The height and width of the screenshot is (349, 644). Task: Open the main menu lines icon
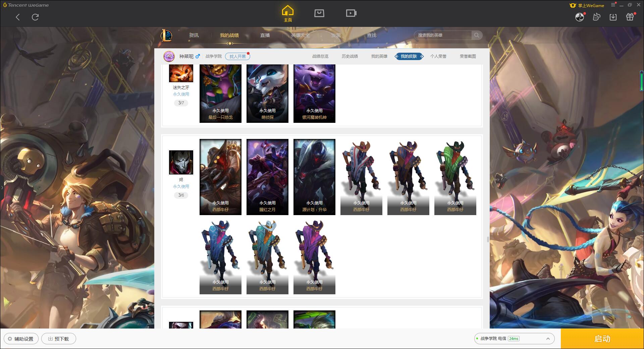pos(613,5)
